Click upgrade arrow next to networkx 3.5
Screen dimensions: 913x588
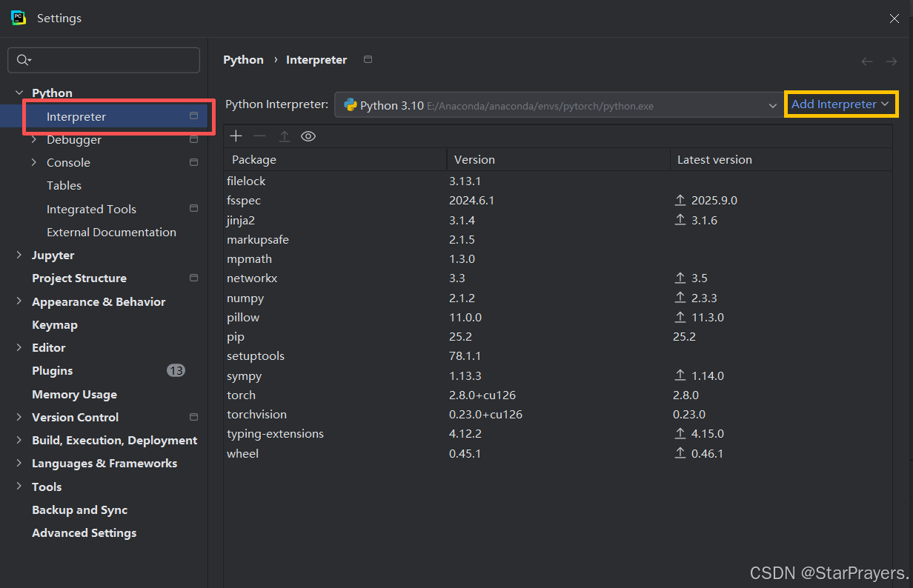pos(680,278)
